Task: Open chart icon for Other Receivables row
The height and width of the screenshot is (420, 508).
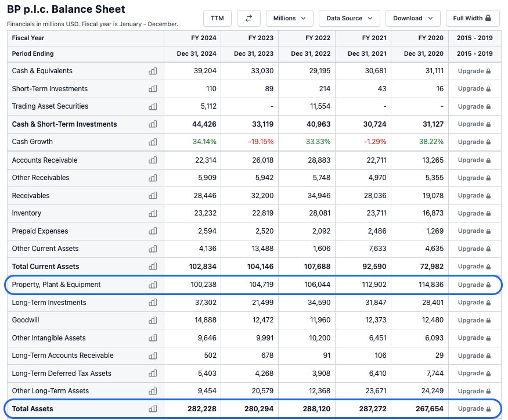Action: tap(153, 178)
